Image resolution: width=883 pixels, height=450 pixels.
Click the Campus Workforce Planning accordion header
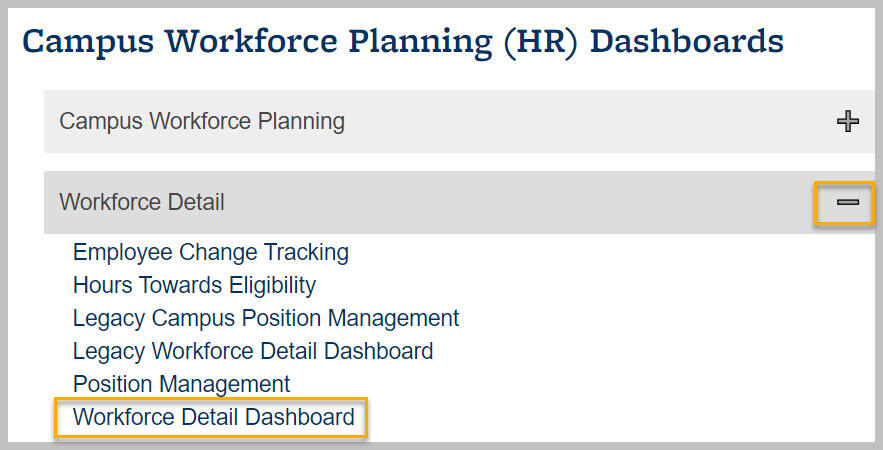coord(459,121)
